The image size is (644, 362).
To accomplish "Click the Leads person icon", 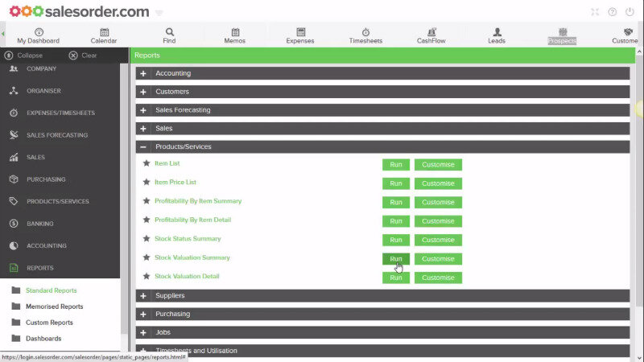I will tap(497, 31).
